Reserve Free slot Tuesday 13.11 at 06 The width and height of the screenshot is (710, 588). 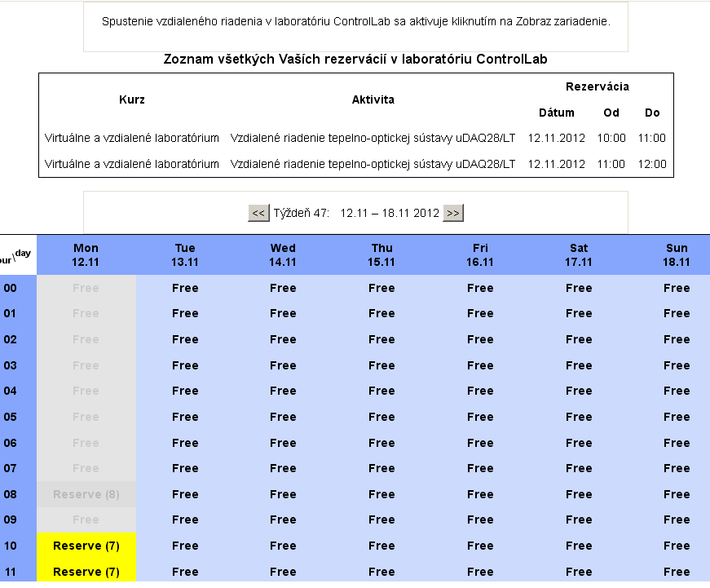point(185,443)
